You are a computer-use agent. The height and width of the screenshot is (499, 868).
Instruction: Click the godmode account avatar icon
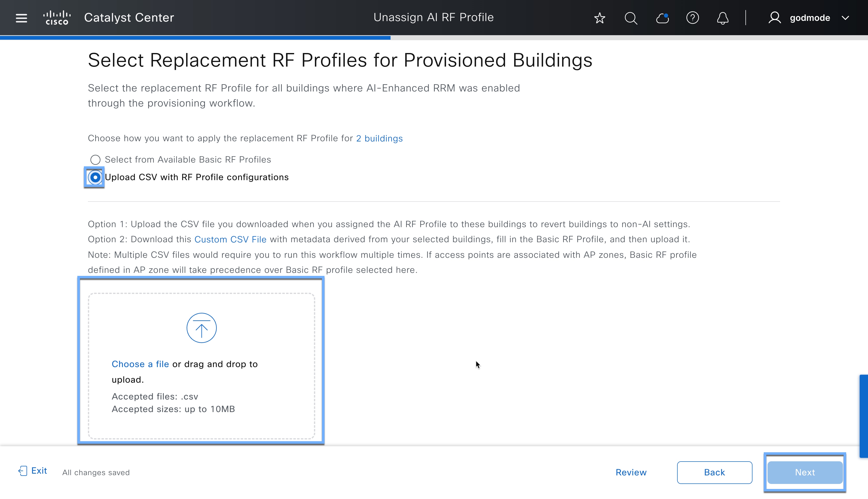775,18
